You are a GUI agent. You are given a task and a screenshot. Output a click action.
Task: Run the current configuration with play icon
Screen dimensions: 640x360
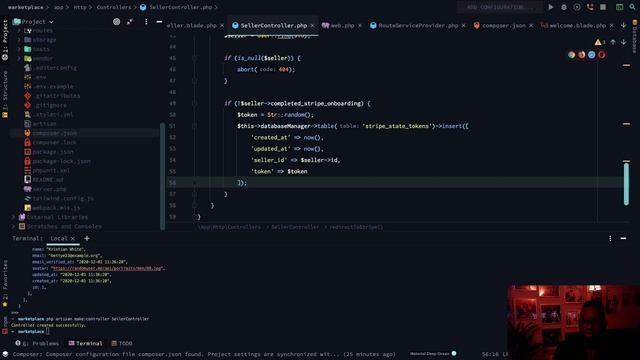coord(551,7)
